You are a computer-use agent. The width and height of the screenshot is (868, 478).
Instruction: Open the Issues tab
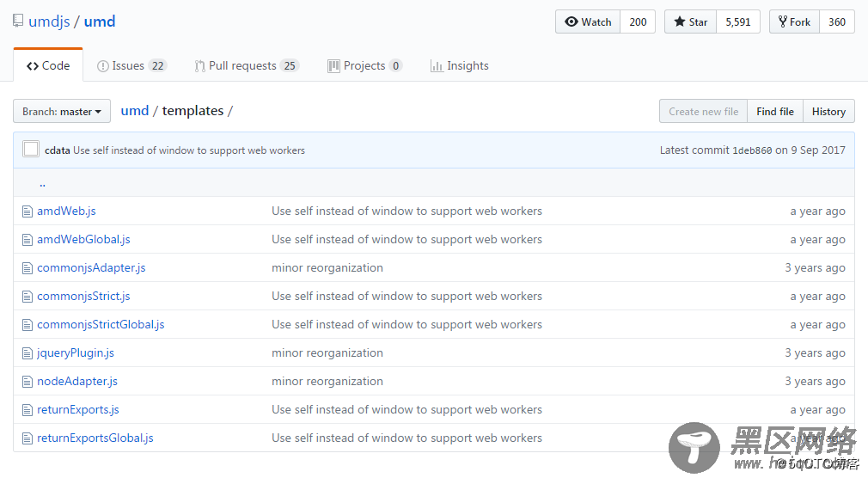pos(131,65)
